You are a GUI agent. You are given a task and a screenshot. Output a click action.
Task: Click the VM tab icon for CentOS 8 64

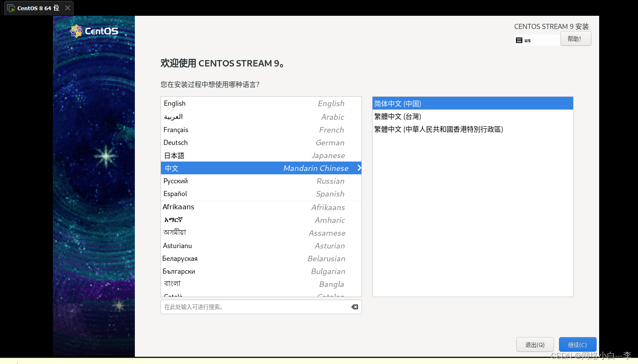coord(11,8)
